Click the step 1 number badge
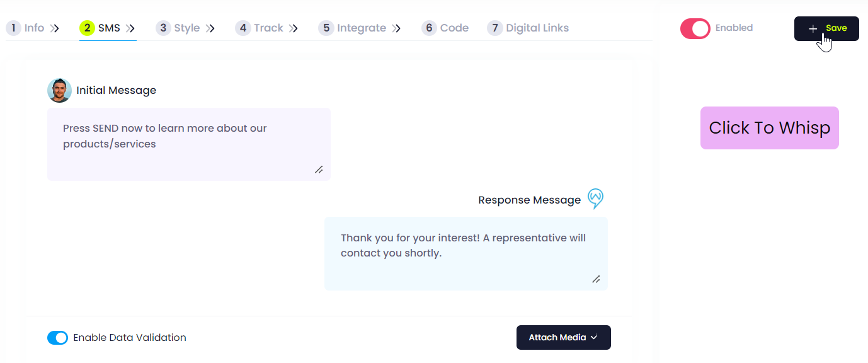This screenshot has width=868, height=363. click(x=13, y=28)
